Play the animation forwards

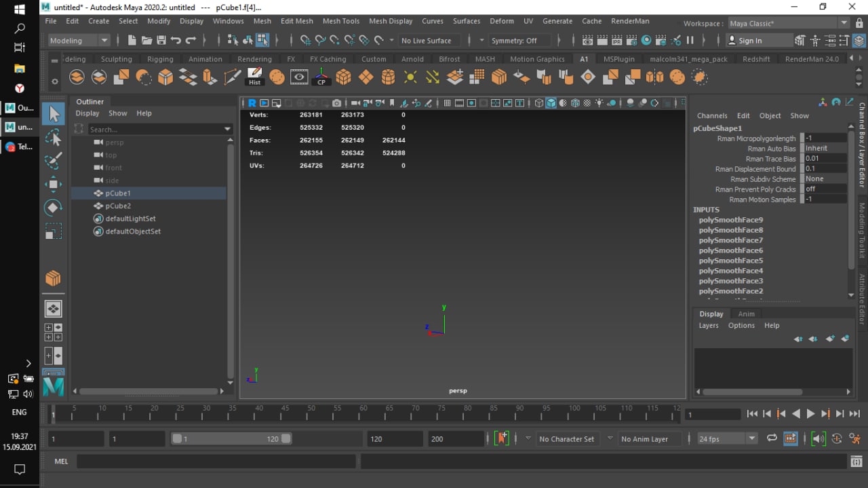pos(810,413)
